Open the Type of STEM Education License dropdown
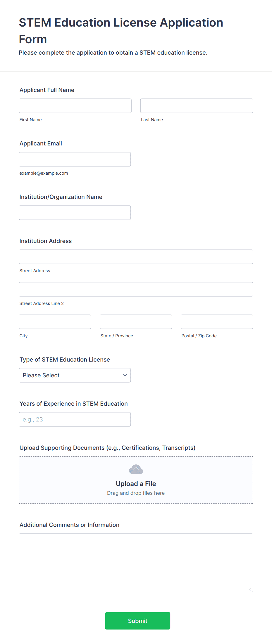This screenshot has height=644, width=272. click(x=75, y=375)
